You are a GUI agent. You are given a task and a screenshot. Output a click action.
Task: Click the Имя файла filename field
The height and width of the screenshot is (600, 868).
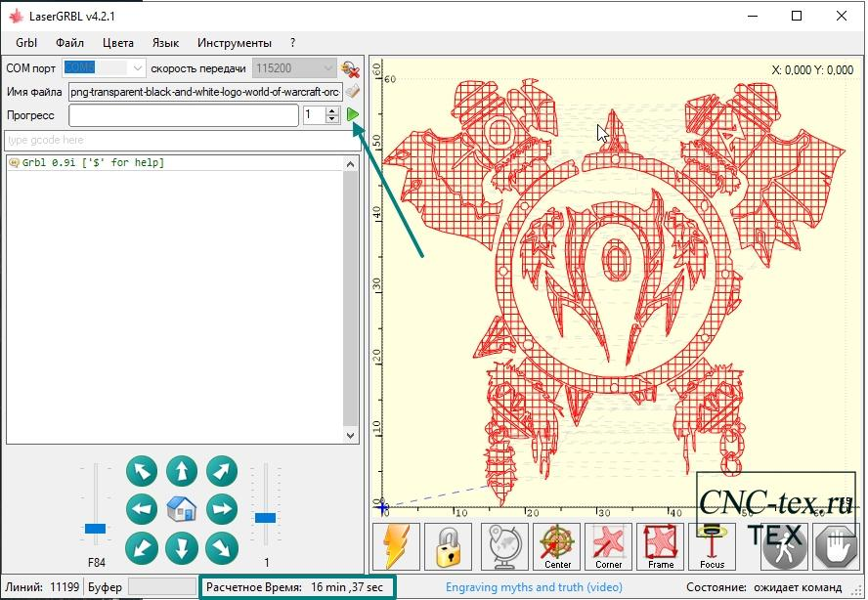[205, 92]
